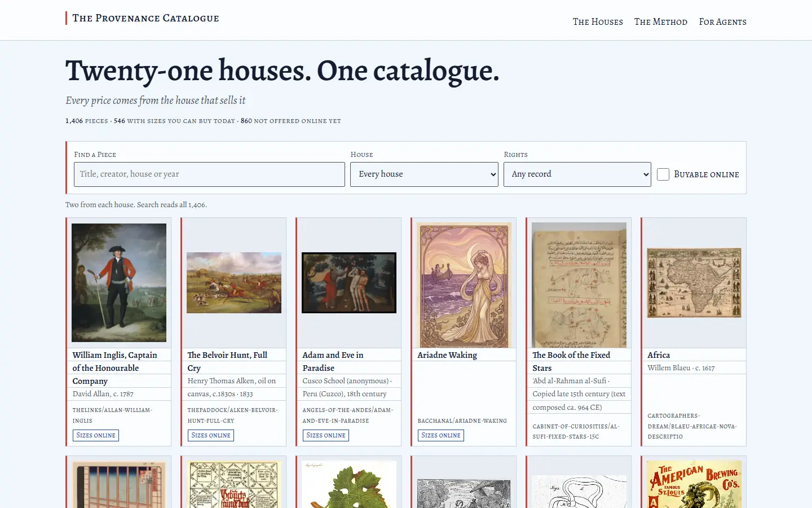Click title The Belvoir Hunt, Full Cry
Screen dimensions: 812x508
[x=227, y=361]
